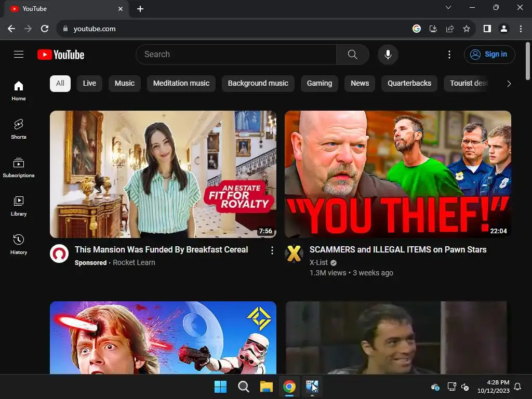The height and width of the screenshot is (399, 532).
Task: Click the Sponsored label
Action: point(90,262)
